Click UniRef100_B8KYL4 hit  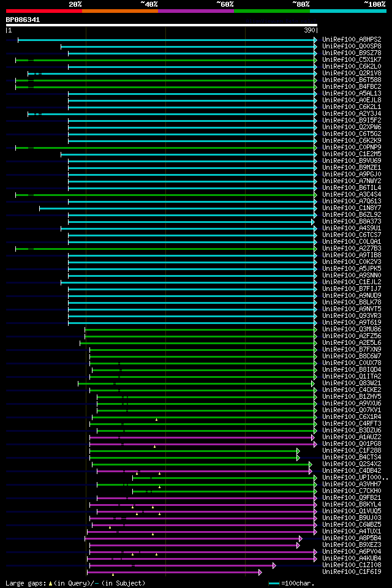(352, 505)
